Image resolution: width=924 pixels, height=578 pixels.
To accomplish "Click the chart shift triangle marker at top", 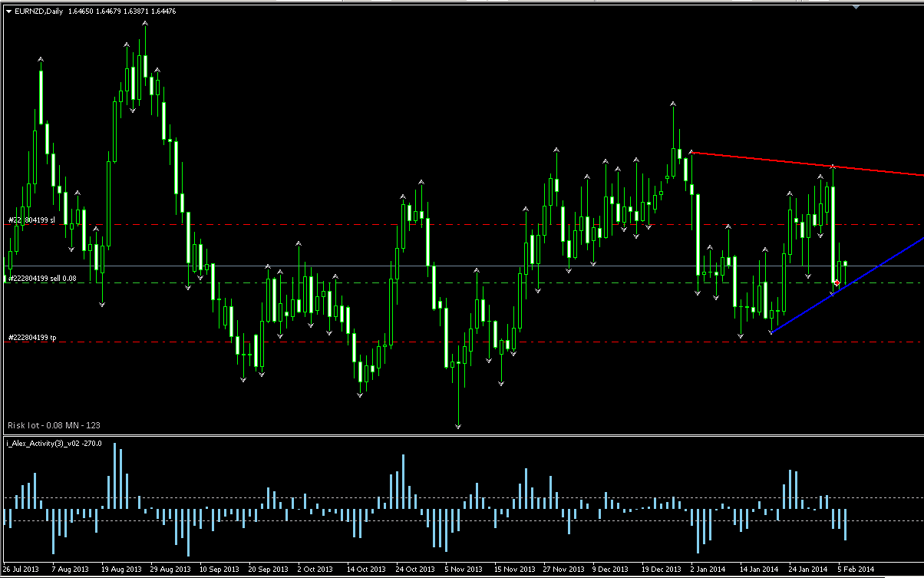I will click(856, 8).
